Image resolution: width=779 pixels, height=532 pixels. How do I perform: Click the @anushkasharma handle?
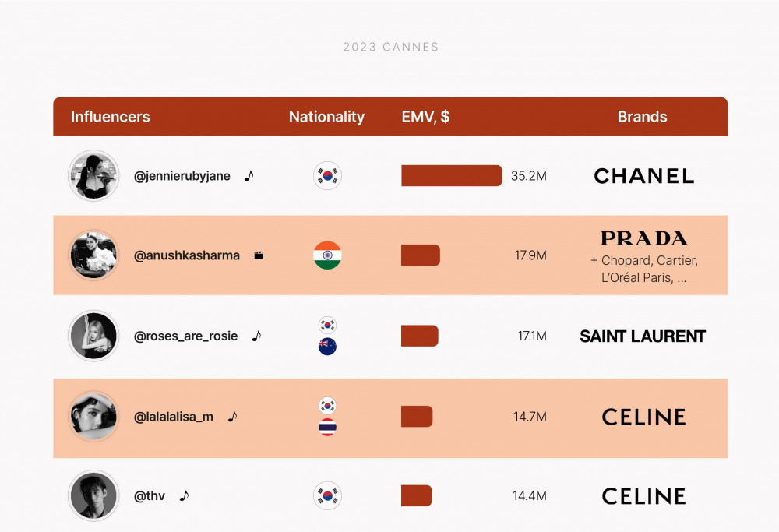(x=187, y=255)
